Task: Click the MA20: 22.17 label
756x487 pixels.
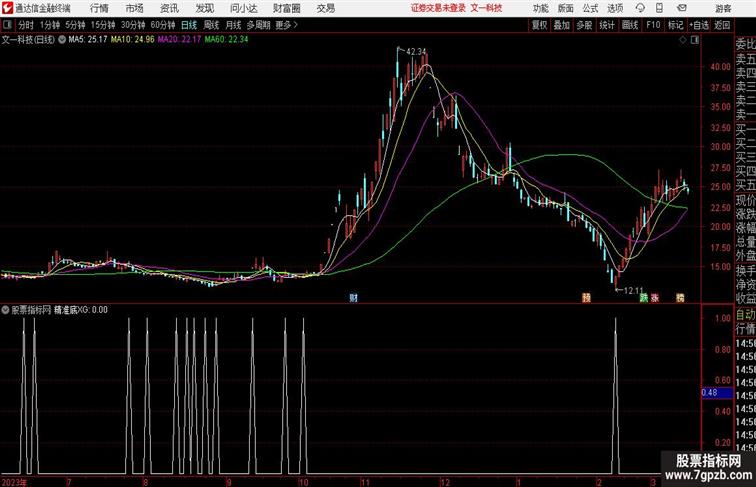Action: pyautogui.click(x=179, y=40)
